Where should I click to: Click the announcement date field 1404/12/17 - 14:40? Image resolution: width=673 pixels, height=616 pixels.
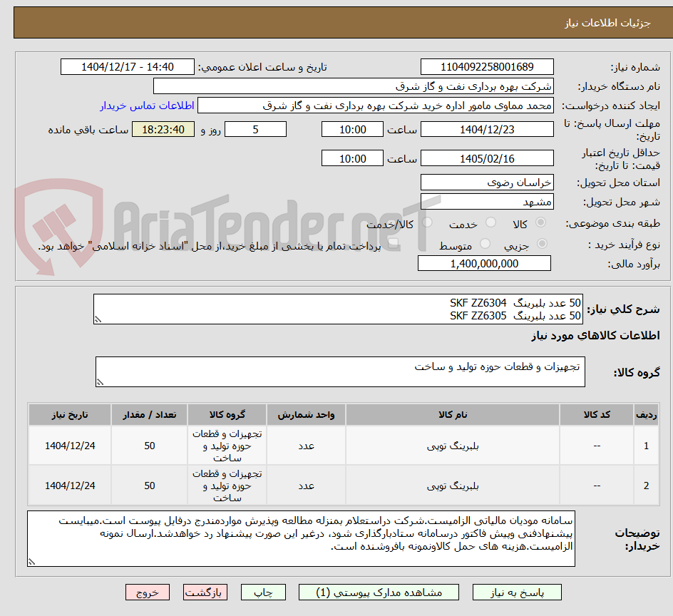point(128,67)
